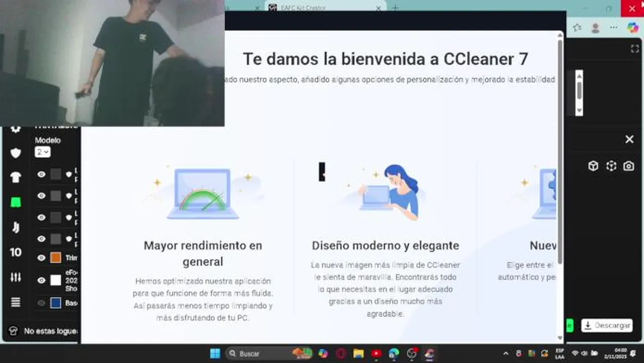Click the Descargar download button
Image resolution: width=644 pixels, height=363 pixels.
pos(607,325)
